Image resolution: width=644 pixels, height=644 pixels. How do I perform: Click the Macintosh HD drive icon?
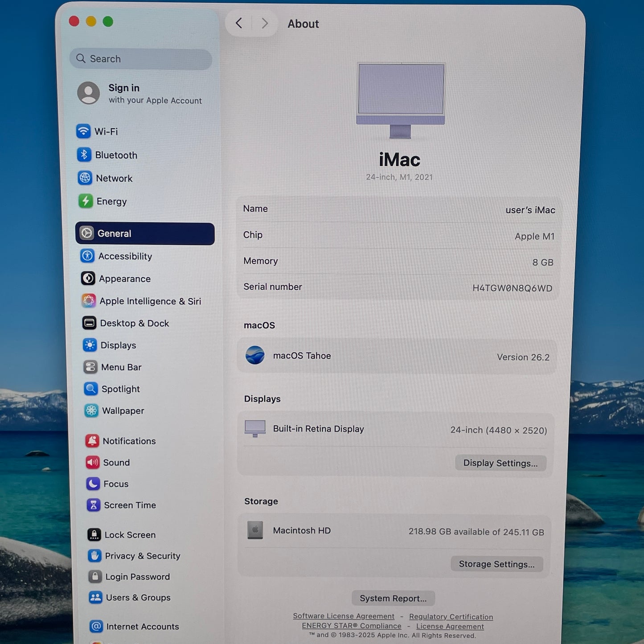(255, 530)
